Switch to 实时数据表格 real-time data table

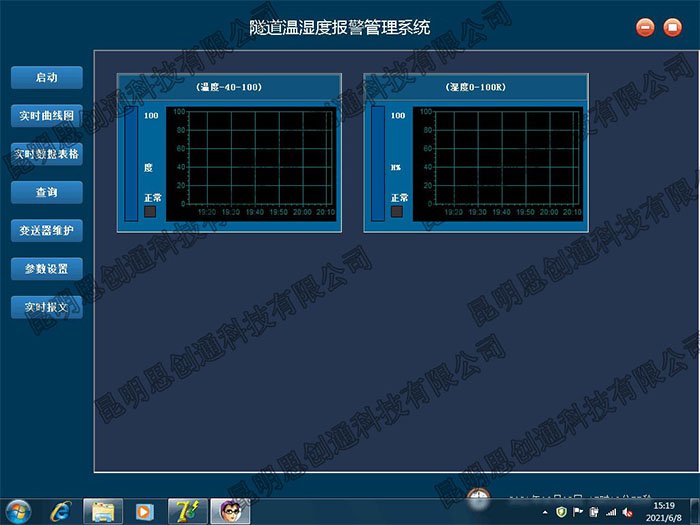coord(46,154)
